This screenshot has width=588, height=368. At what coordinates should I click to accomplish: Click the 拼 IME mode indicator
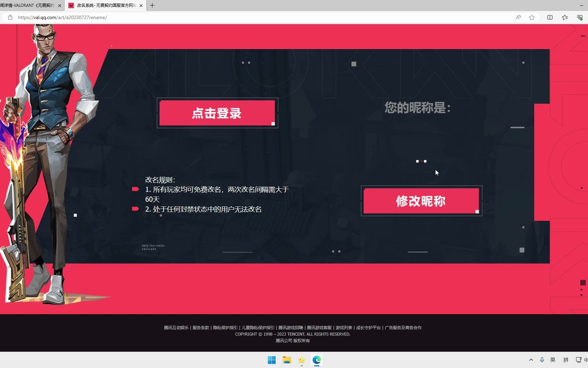(x=566, y=360)
